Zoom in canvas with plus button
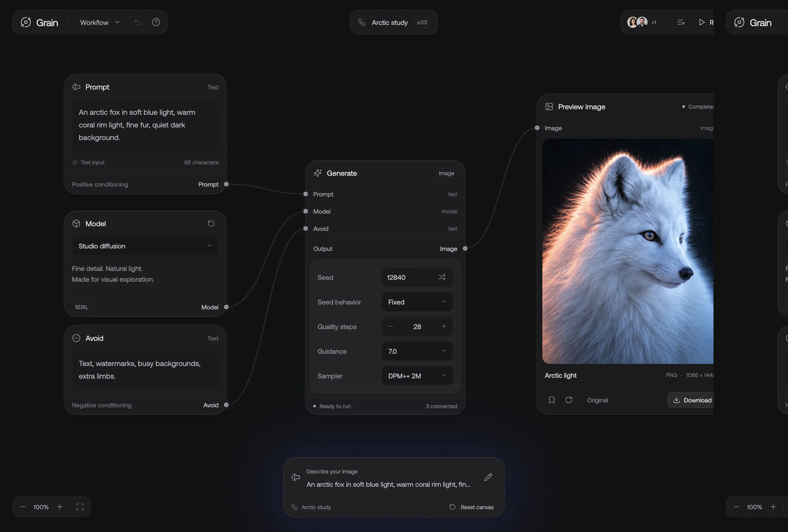Viewport: 788px width, 532px height. (60, 507)
